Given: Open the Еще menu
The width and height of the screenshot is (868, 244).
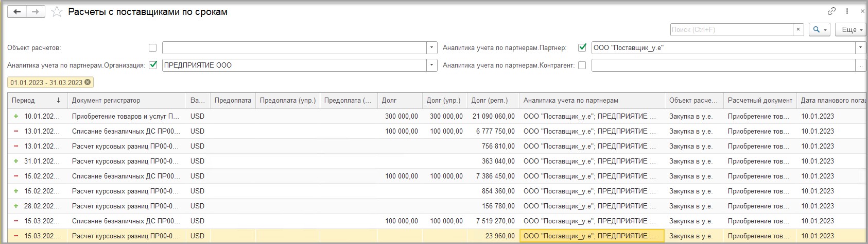Looking at the screenshot, I should pos(852,30).
